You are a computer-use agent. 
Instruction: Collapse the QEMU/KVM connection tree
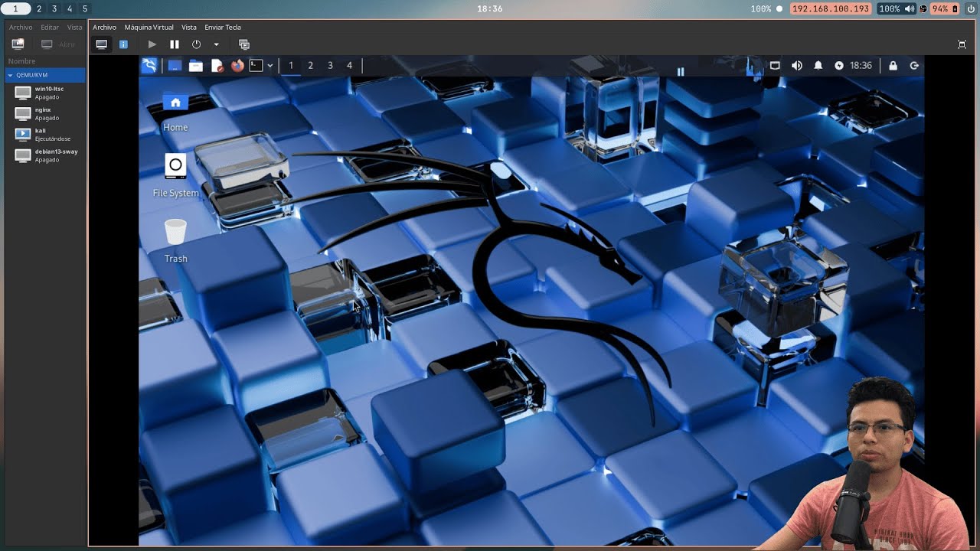(10, 75)
